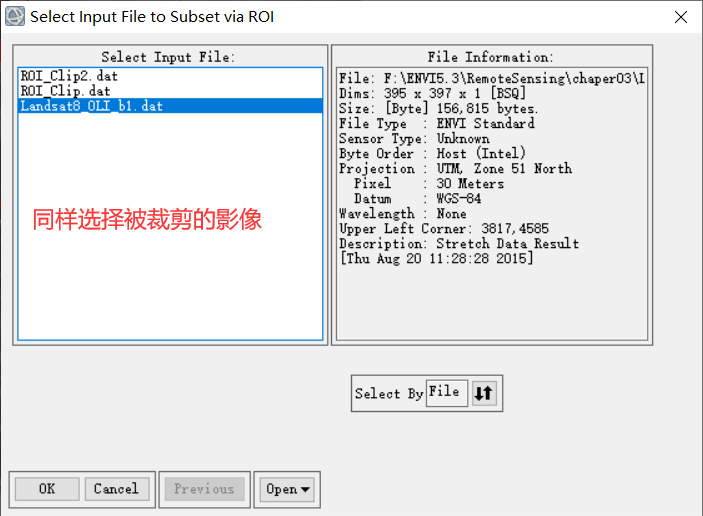Click the Projection UTM Zone 51 North line
Image resolution: width=703 pixels, height=516 pixels.
point(456,169)
